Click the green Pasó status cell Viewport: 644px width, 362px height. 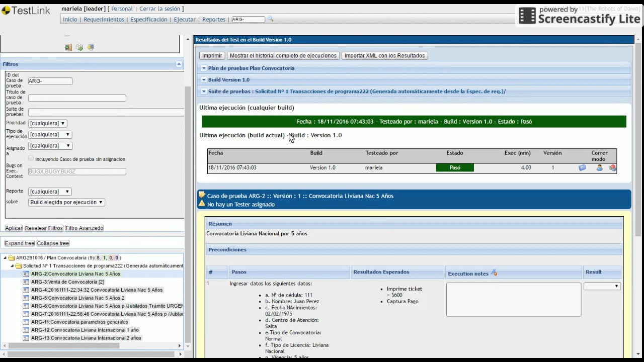[455, 168]
